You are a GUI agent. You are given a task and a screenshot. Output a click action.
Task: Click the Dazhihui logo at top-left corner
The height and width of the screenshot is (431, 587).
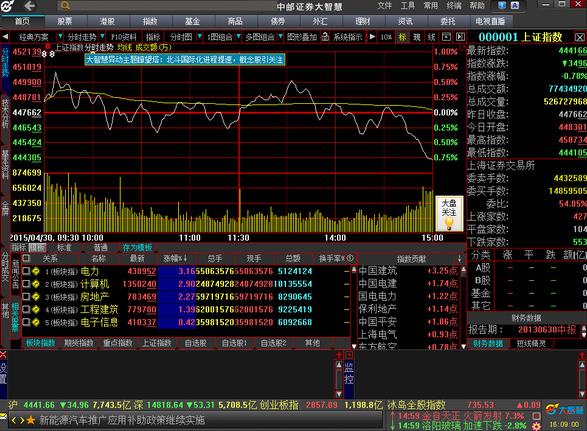7,6
